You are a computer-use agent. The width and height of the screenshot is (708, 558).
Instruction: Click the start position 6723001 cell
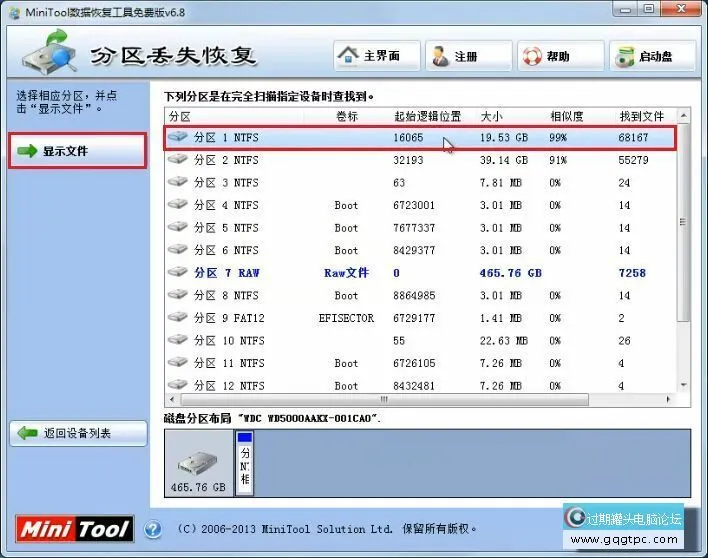pyautogui.click(x=414, y=205)
